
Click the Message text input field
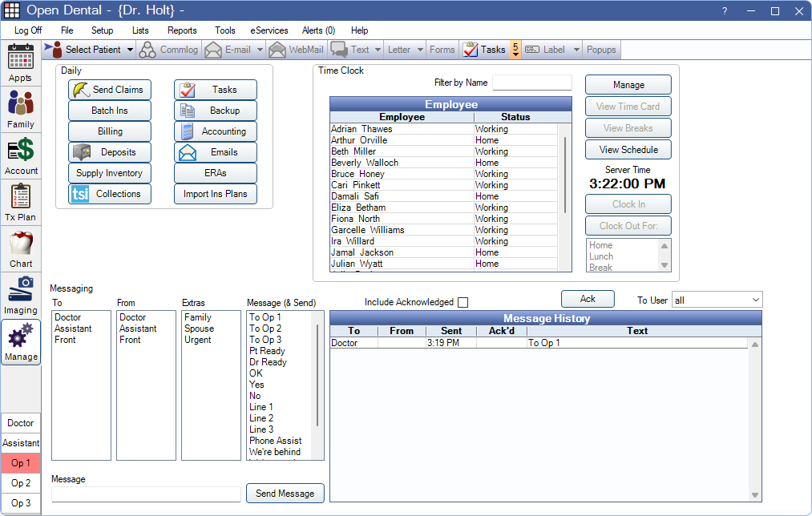[x=146, y=494]
